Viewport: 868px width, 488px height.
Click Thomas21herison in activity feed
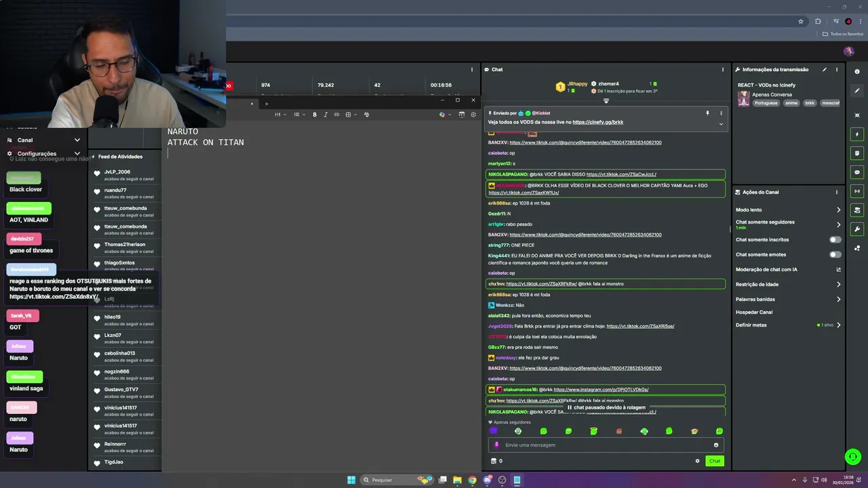click(125, 245)
